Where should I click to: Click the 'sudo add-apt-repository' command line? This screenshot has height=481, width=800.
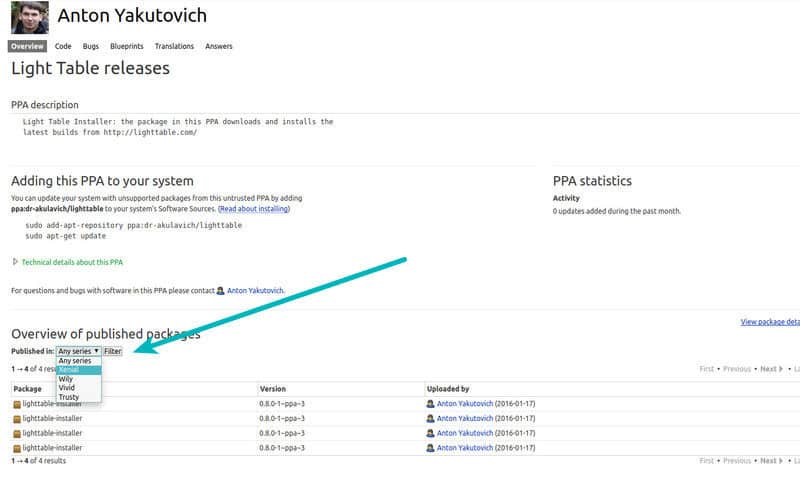pos(134,225)
